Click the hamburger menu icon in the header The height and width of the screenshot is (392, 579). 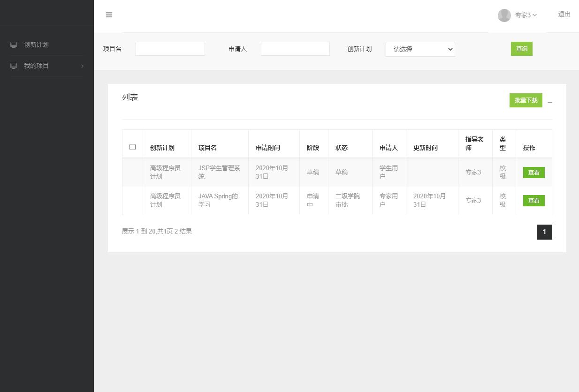(109, 15)
